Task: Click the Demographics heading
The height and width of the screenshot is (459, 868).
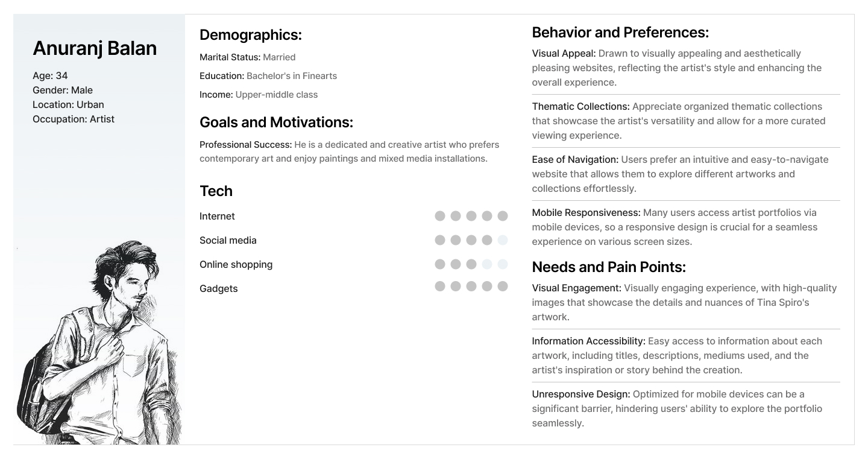Action: [250, 35]
